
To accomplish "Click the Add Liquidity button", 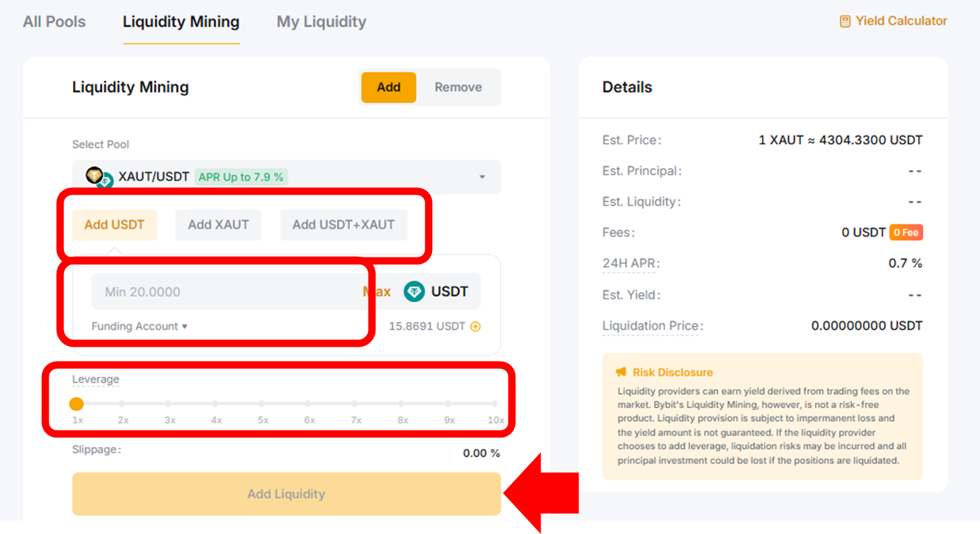I will pos(287,494).
